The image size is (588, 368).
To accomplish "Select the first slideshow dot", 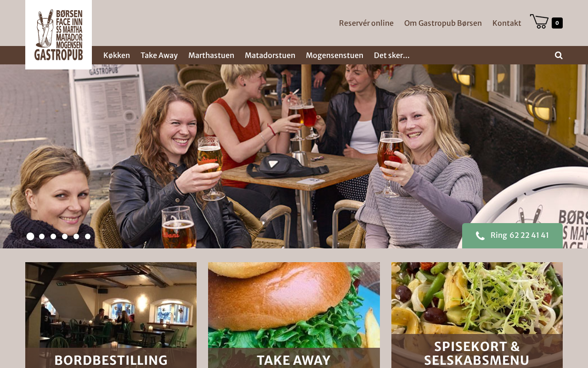I will click(30, 236).
